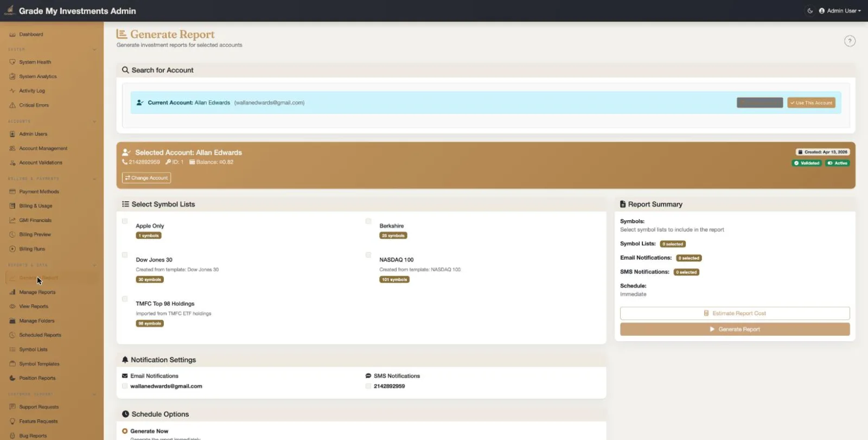Image resolution: width=868 pixels, height=440 pixels.
Task: Click the 'Created: Apr 13, 2026' badge
Action: point(822,152)
